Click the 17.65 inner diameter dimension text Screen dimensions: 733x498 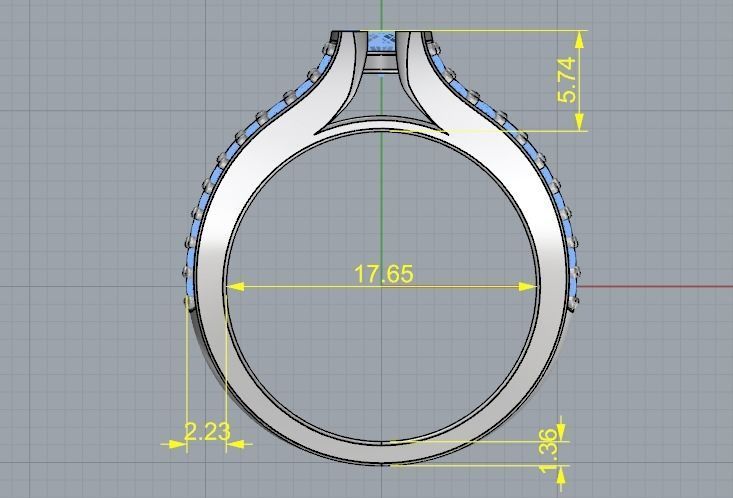coord(384,274)
